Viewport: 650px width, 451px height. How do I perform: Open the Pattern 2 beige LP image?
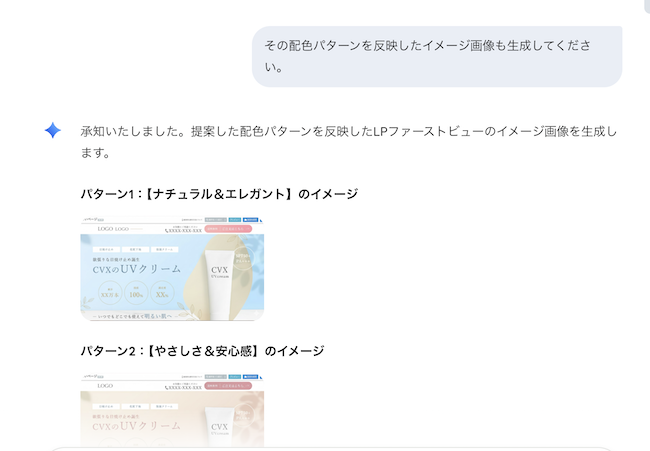click(172, 410)
